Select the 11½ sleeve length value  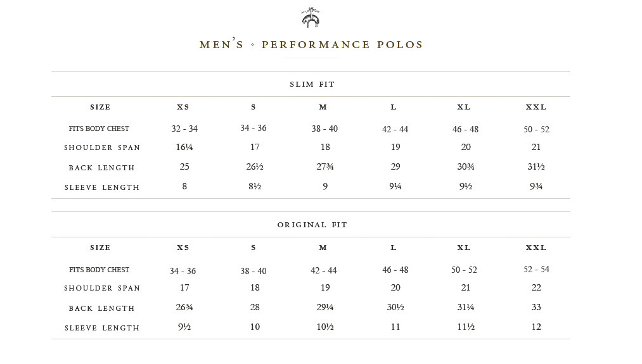(466, 327)
